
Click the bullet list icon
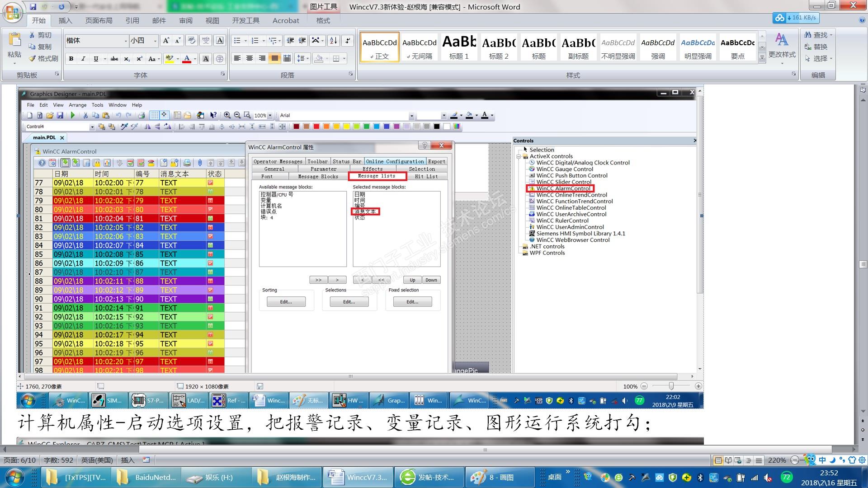[237, 41]
